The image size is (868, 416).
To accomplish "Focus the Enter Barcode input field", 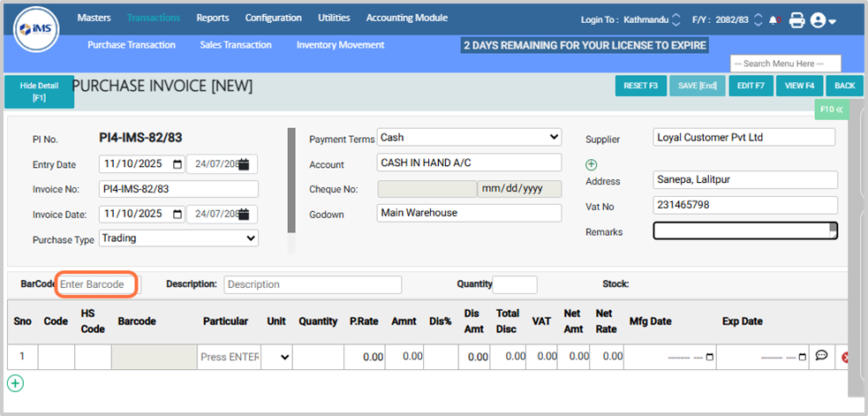I will tap(97, 284).
